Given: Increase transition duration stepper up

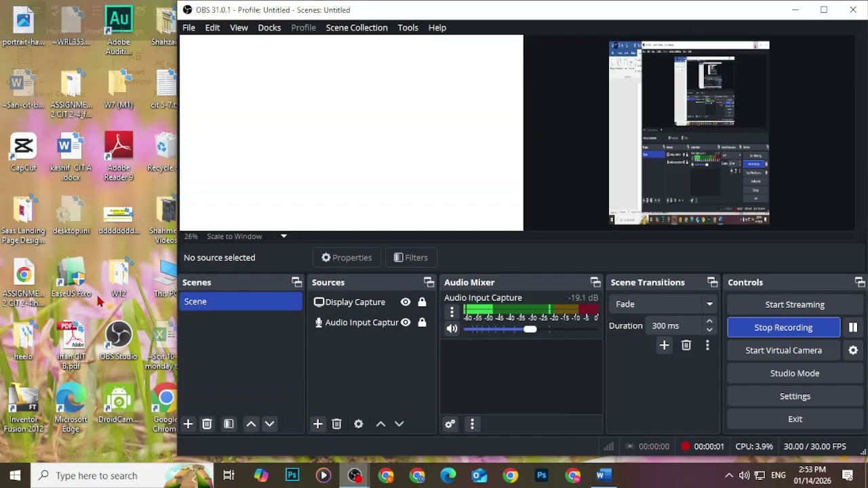Looking at the screenshot, I should (x=709, y=322).
